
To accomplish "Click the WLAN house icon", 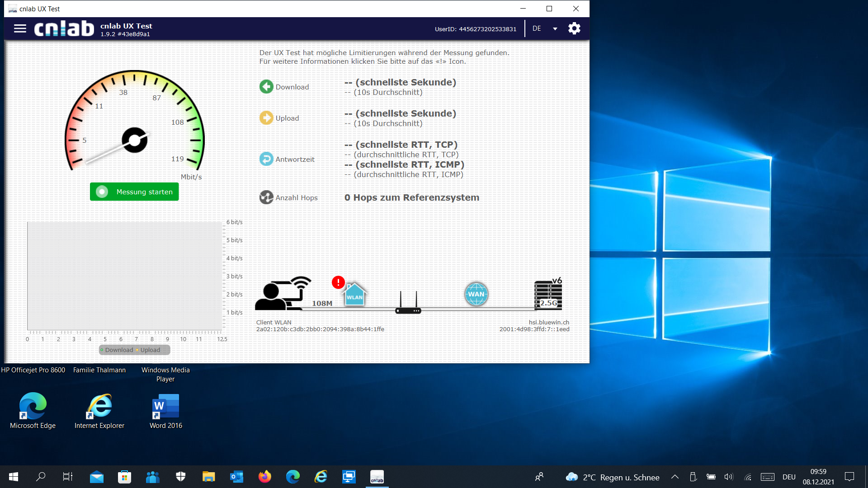I will point(354,295).
